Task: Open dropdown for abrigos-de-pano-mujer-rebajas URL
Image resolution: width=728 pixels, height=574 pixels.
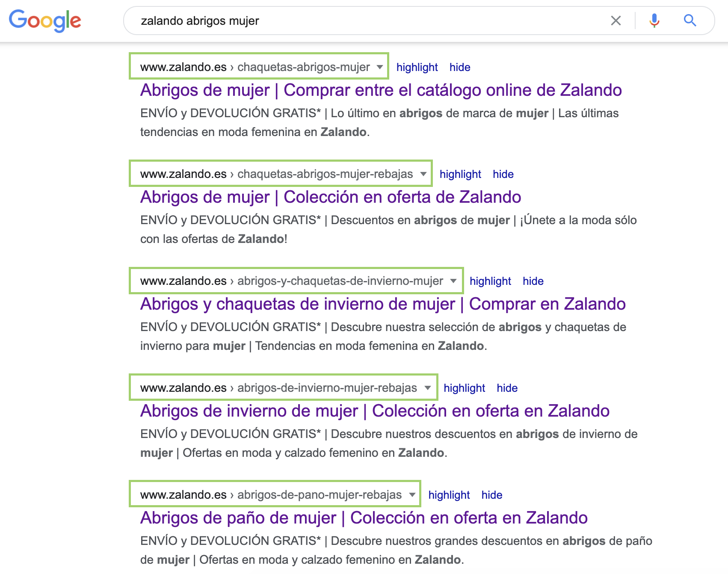Action: 412,495
